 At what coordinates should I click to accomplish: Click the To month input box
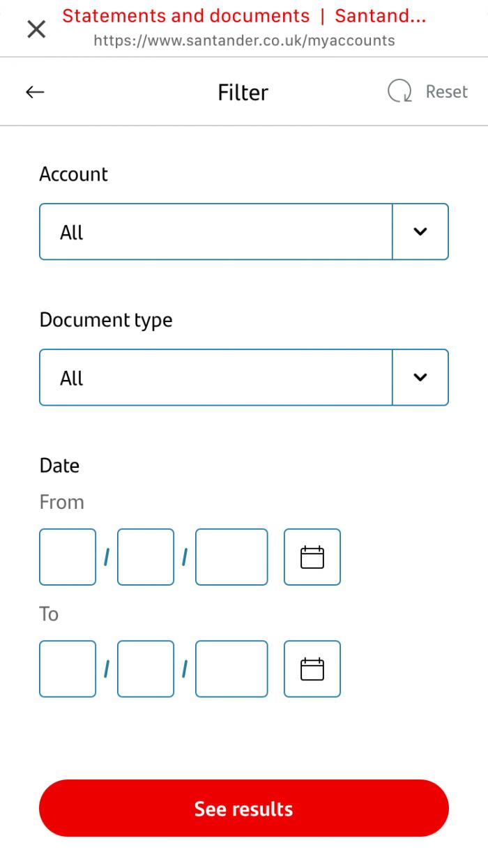pyautogui.click(x=146, y=669)
